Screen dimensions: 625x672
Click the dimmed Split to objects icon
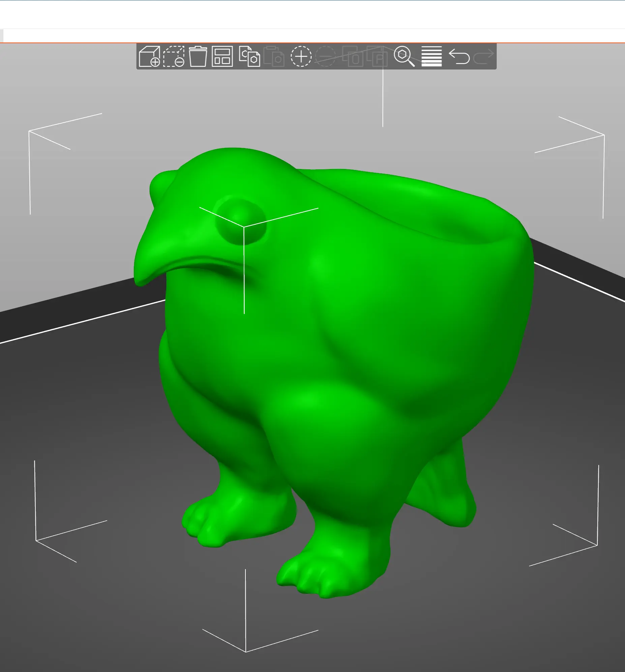[x=353, y=56]
